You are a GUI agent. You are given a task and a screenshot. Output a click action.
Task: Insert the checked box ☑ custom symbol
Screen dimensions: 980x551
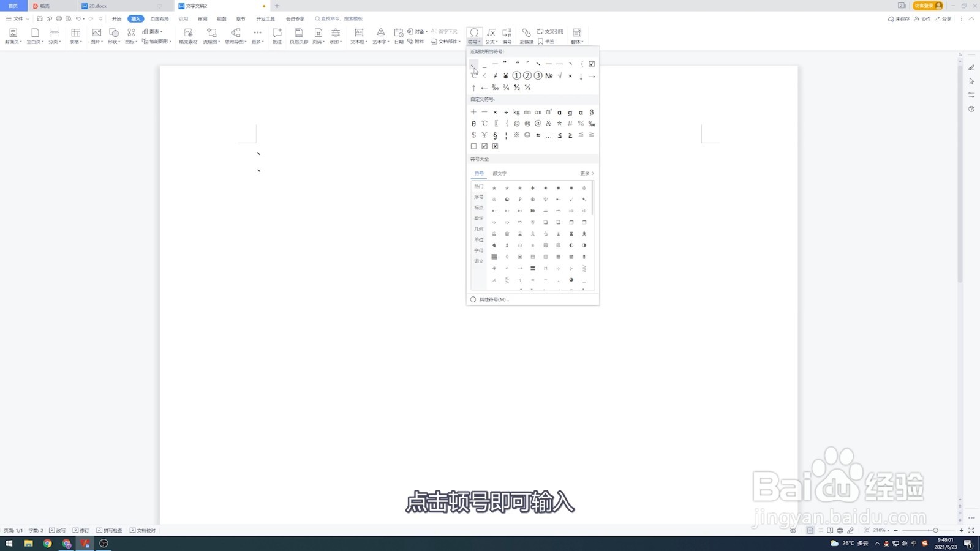[x=484, y=146]
